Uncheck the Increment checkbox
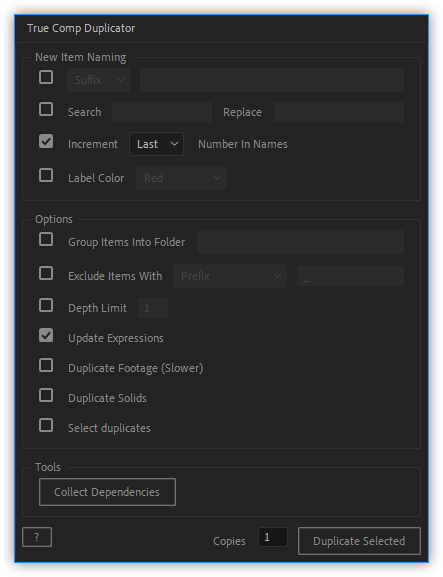The image size is (443, 577). pos(46,142)
